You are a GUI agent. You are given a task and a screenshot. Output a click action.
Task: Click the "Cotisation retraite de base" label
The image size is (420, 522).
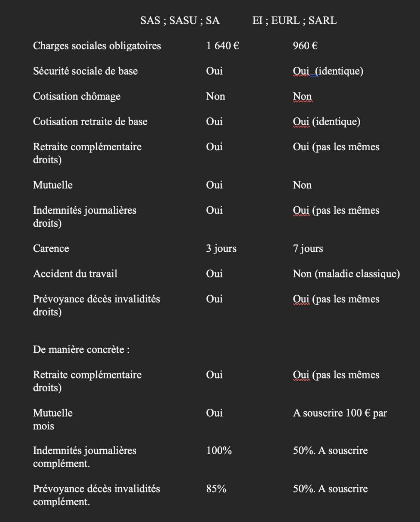pos(90,122)
